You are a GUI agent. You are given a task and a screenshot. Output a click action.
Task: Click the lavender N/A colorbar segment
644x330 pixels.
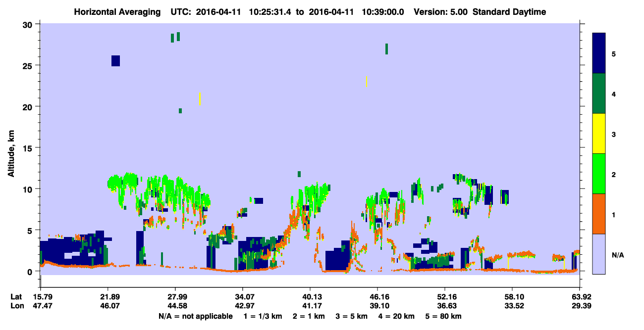(599, 254)
